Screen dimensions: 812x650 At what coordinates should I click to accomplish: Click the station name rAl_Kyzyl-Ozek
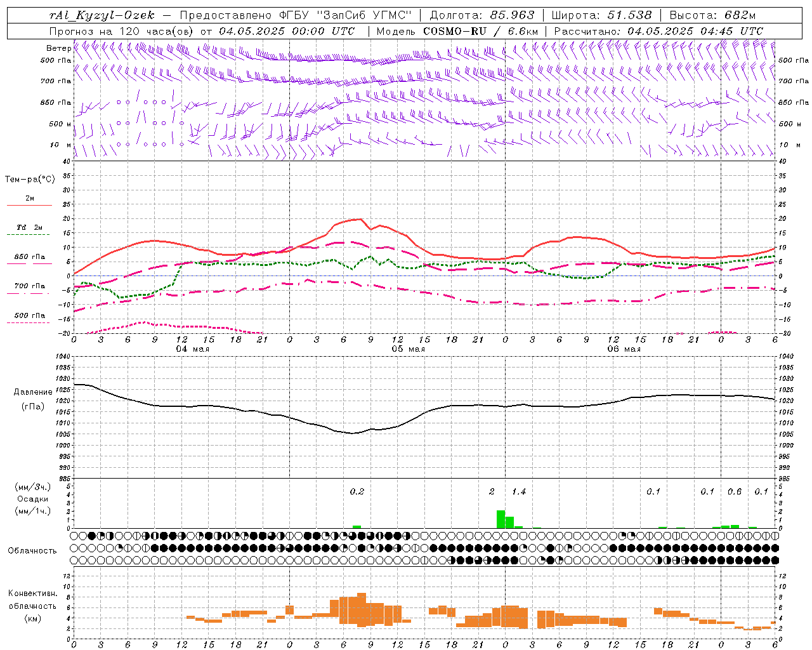[101, 15]
